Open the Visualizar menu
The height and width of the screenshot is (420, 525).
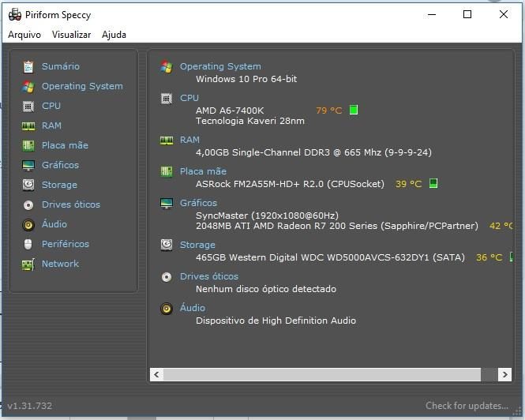[71, 35]
